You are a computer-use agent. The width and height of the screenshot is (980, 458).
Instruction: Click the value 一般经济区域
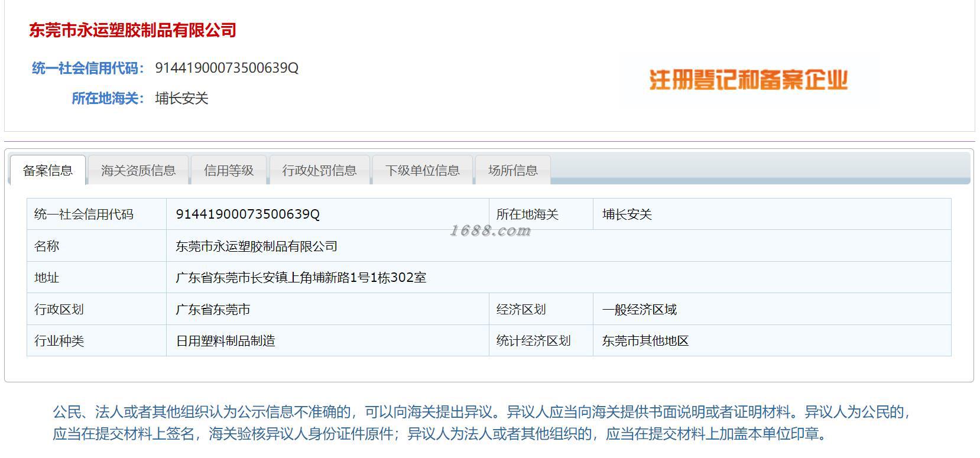pos(640,309)
